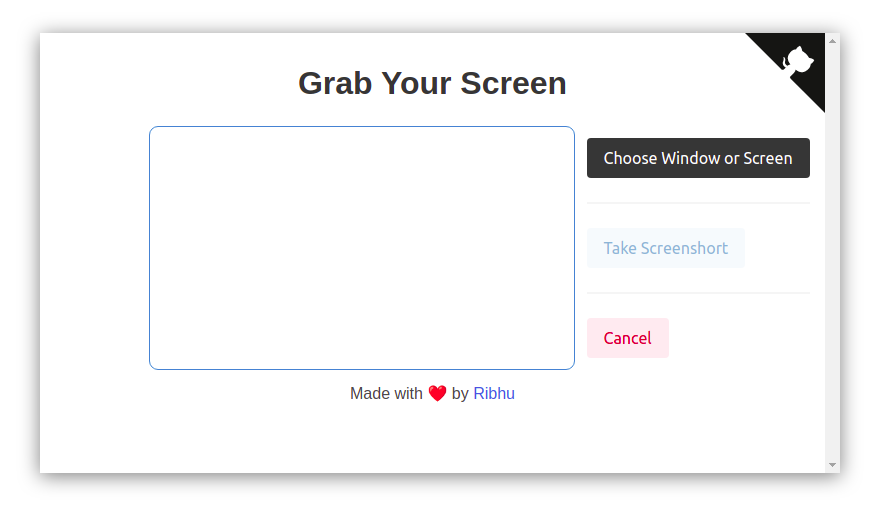This screenshot has height=528, width=875.
Task: Click the Grab Your Screen heading
Action: pos(432,83)
